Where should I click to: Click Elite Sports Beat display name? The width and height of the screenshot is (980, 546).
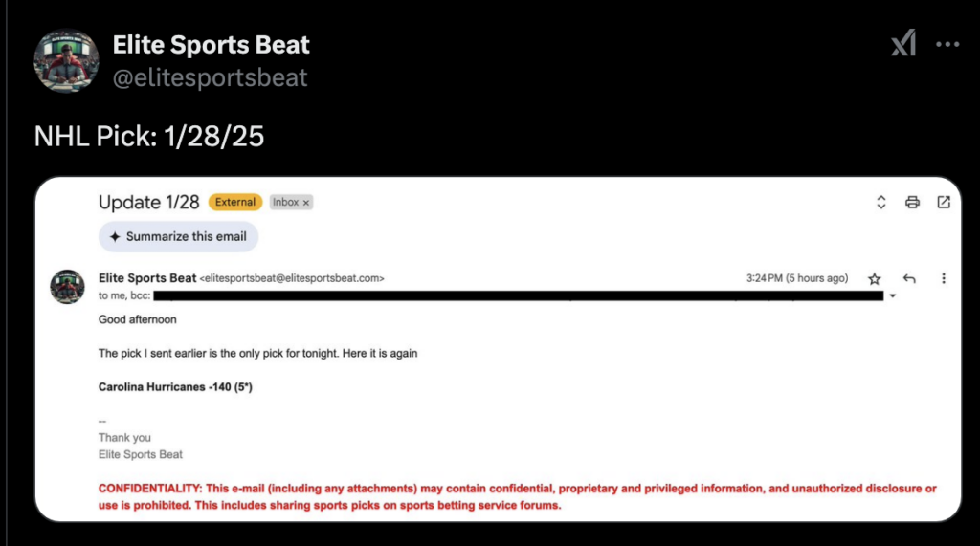click(x=211, y=44)
